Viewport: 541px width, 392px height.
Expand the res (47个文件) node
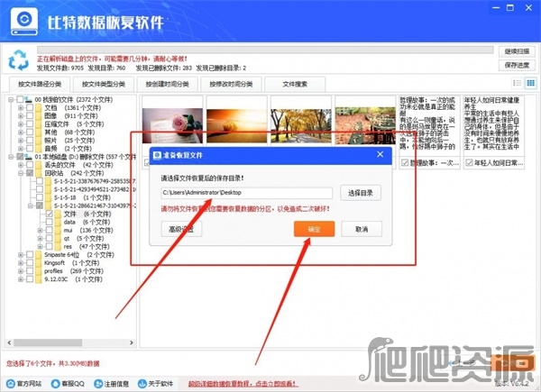point(40,247)
